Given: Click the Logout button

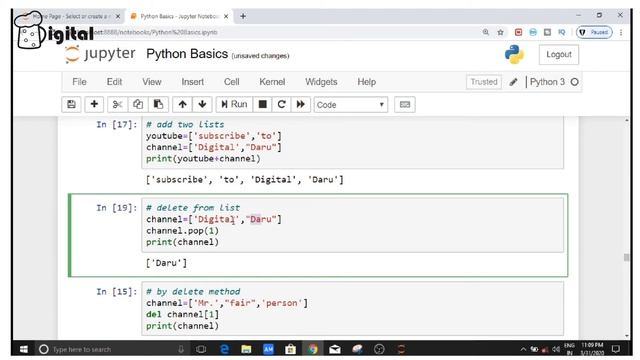Looking at the screenshot, I should (559, 55).
